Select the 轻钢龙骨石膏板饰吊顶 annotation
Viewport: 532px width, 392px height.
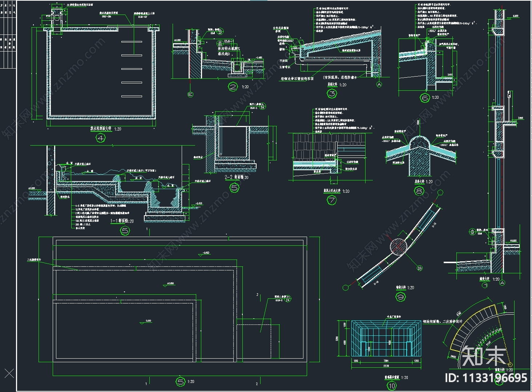297,78
